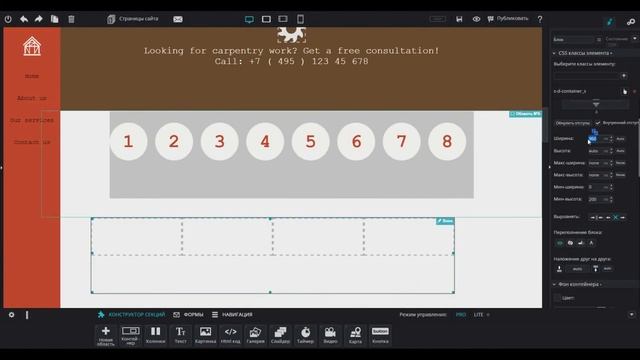
Task: Open the wrench settings panel tab
Action: (631, 22)
